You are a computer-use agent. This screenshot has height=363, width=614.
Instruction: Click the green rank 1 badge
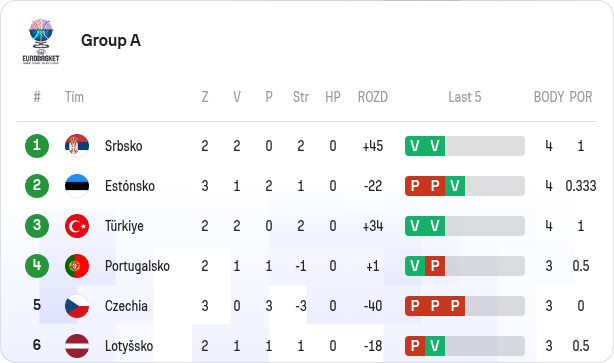click(x=37, y=146)
